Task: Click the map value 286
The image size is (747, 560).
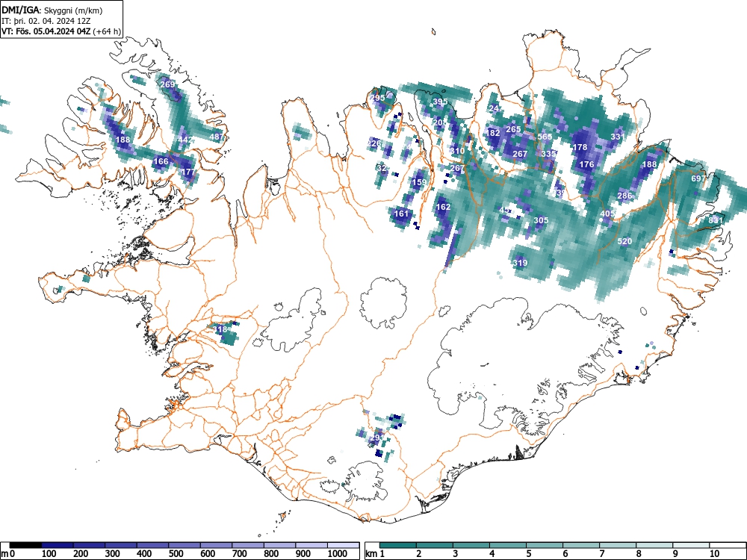Action: click(x=624, y=196)
